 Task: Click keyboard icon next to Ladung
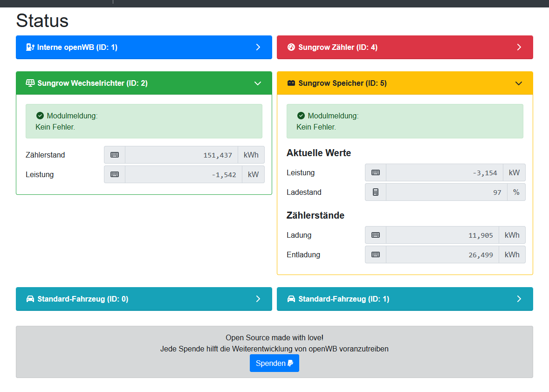click(x=375, y=235)
